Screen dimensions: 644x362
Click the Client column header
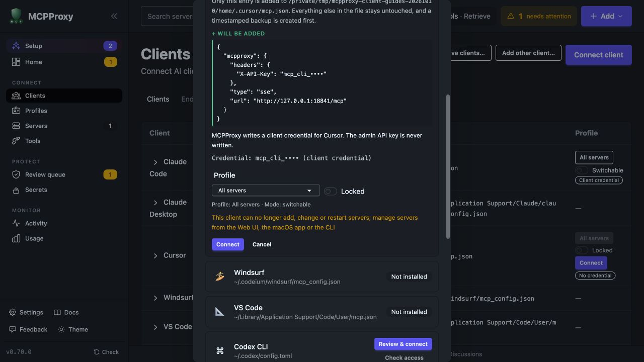point(159,133)
